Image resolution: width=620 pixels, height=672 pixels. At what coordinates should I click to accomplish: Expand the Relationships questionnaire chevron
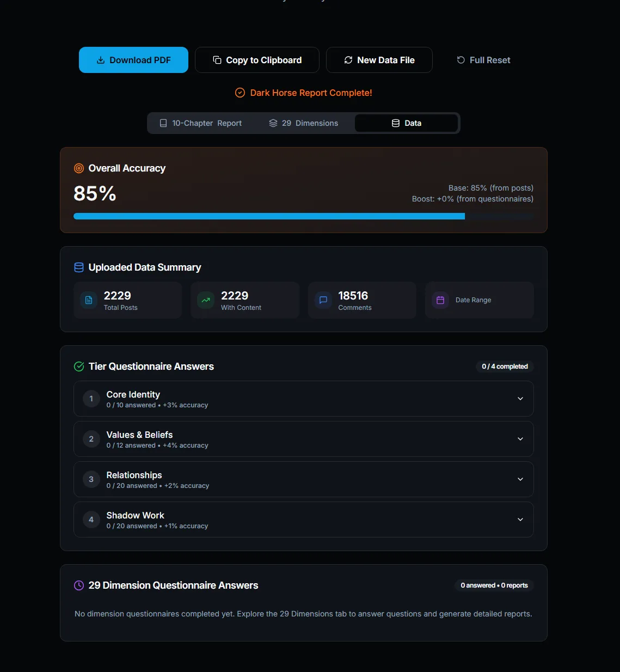pos(520,479)
